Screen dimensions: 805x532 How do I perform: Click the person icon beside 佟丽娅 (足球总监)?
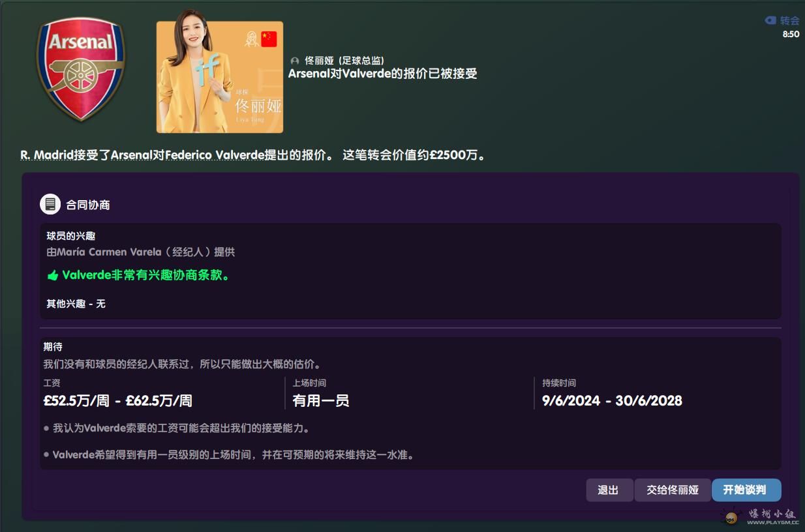[295, 61]
